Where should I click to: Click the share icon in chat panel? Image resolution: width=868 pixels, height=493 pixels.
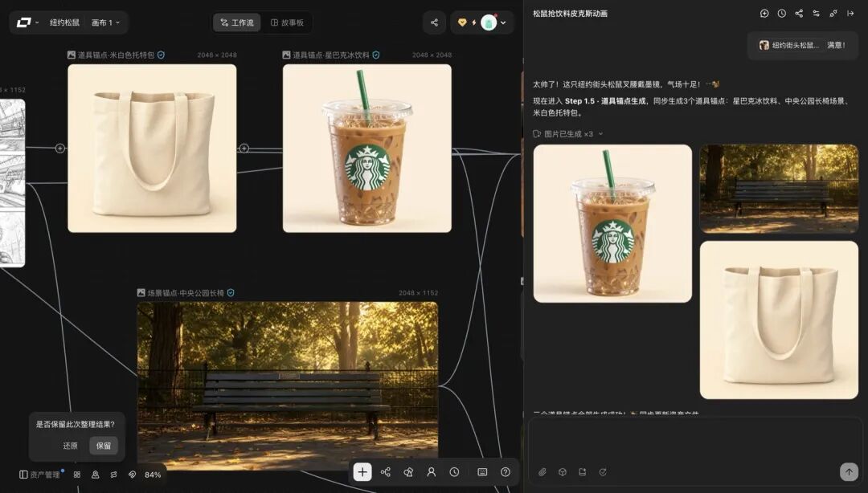pyautogui.click(x=799, y=14)
